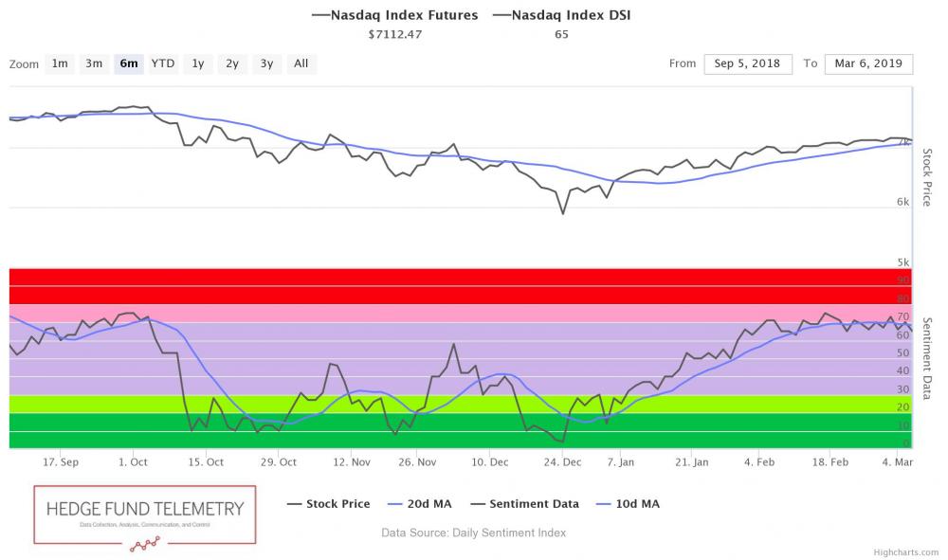The width and height of the screenshot is (948, 560).
Task: Click the 12. Nov axis label
Action: (x=352, y=462)
